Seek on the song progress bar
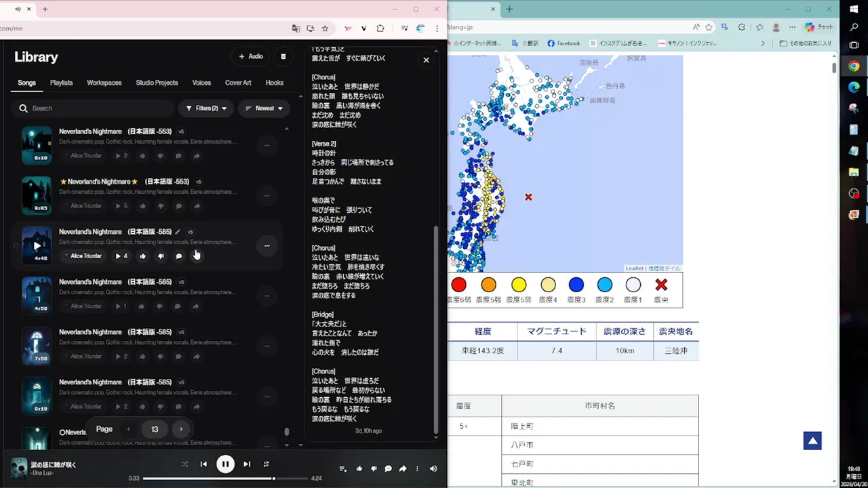Viewport: 868px width, 488px height. click(225, 479)
